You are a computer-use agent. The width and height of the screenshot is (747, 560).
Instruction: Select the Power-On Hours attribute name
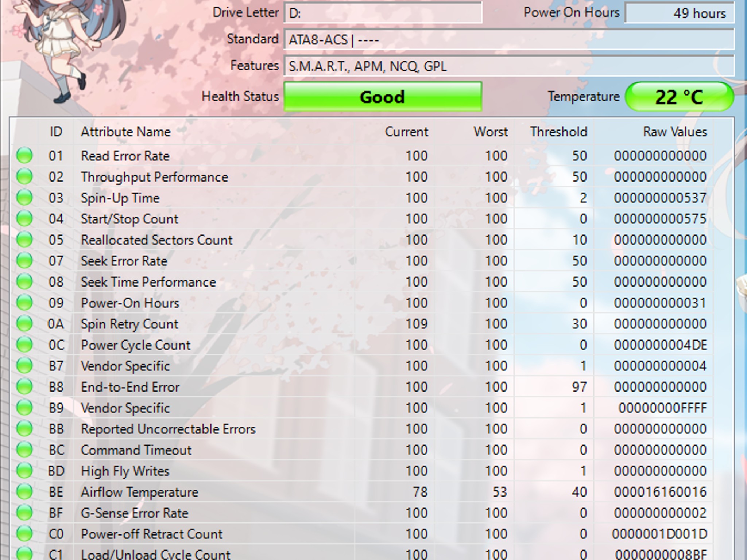(x=130, y=303)
